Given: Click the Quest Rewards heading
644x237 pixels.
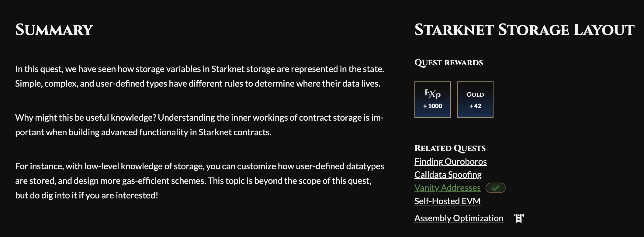Looking at the screenshot, I should (449, 63).
